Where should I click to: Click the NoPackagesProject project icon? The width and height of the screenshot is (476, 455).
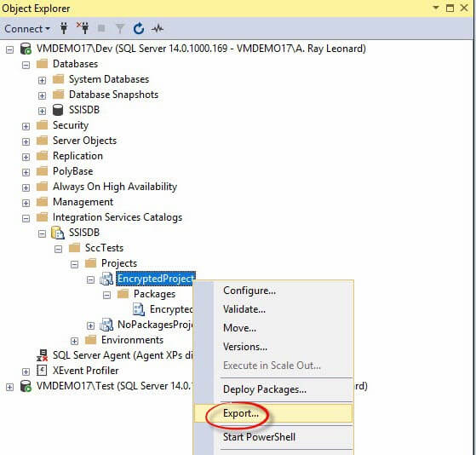click(x=106, y=325)
